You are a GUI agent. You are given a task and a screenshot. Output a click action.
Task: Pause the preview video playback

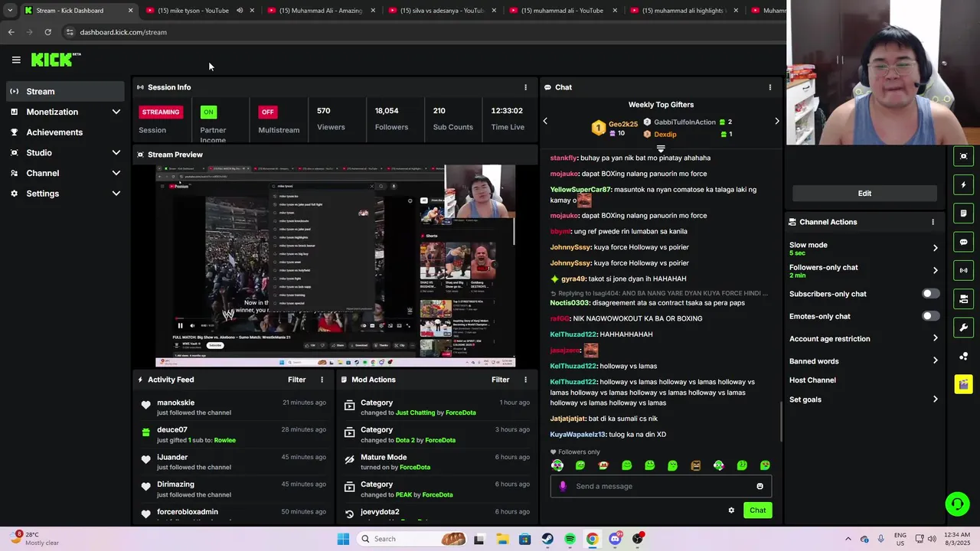pyautogui.click(x=181, y=325)
